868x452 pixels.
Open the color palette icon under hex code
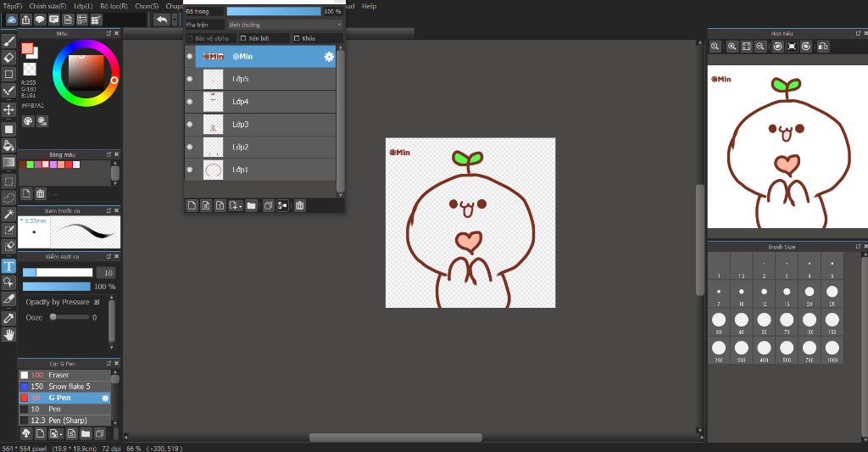[28, 120]
